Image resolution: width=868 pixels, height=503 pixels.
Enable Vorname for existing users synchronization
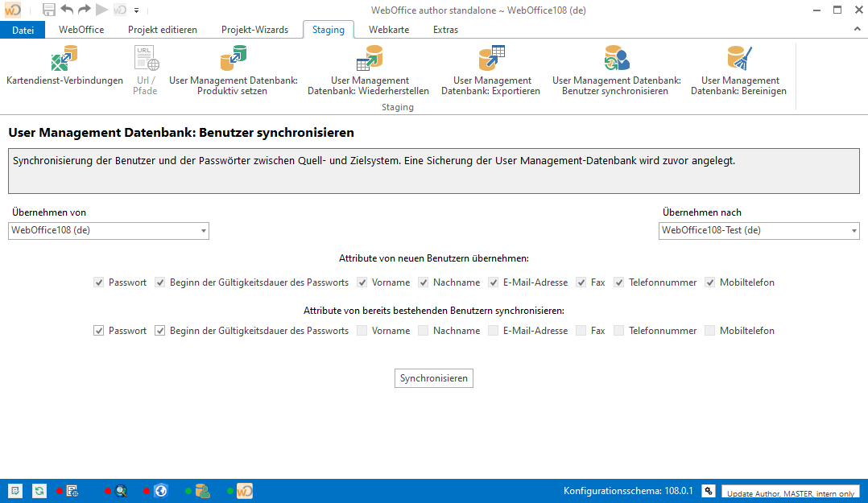[x=362, y=330]
